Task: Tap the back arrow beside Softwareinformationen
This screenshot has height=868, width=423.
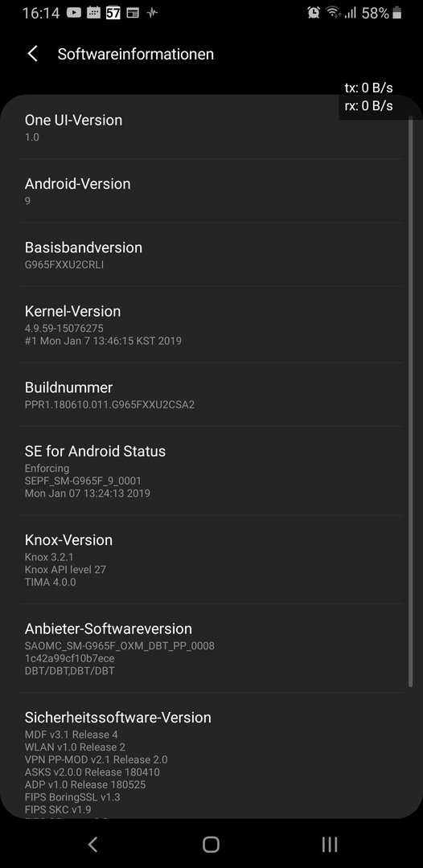Action: click(x=33, y=54)
